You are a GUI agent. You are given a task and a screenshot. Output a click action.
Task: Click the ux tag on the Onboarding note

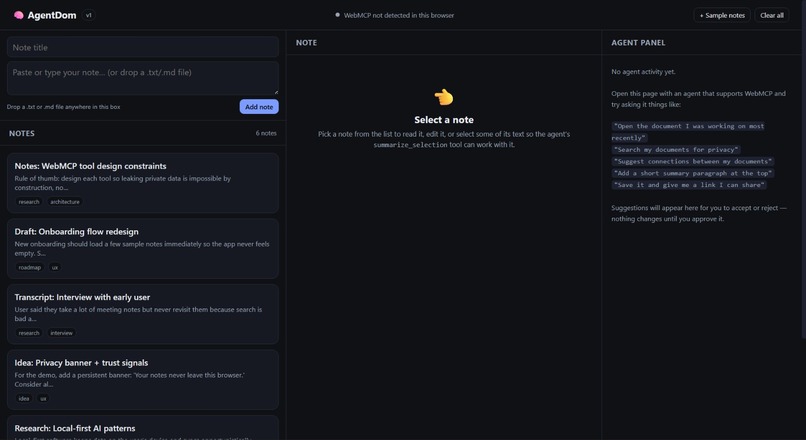click(x=55, y=267)
